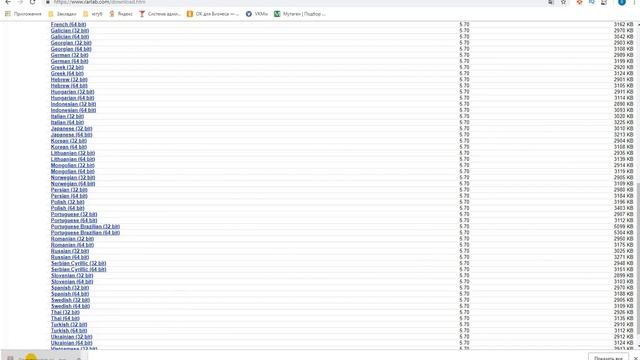Download Romanian (64 bit) version
640x360 pixels.
tap(72, 245)
